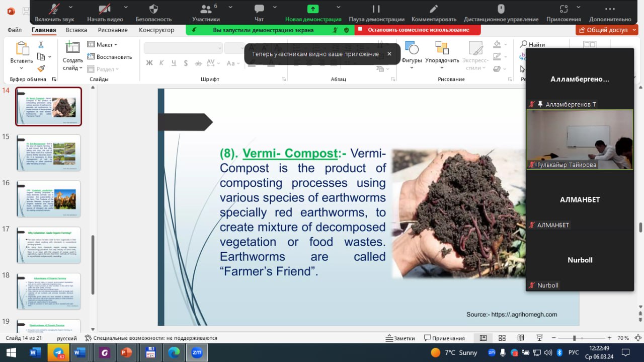Open shape outline pen color

pyautogui.click(x=497, y=56)
